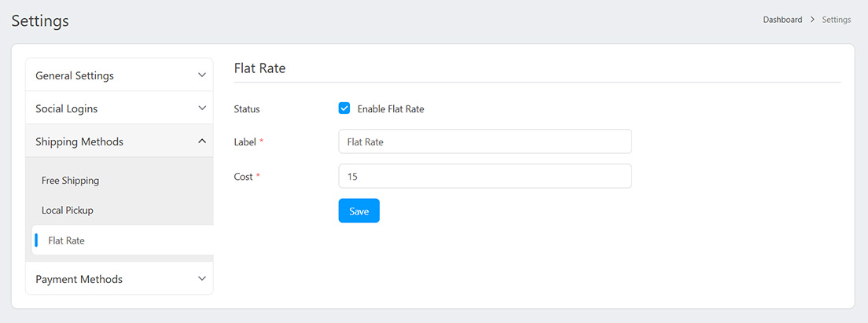Expand the Social Logins section title
The image size is (868, 323).
point(67,109)
